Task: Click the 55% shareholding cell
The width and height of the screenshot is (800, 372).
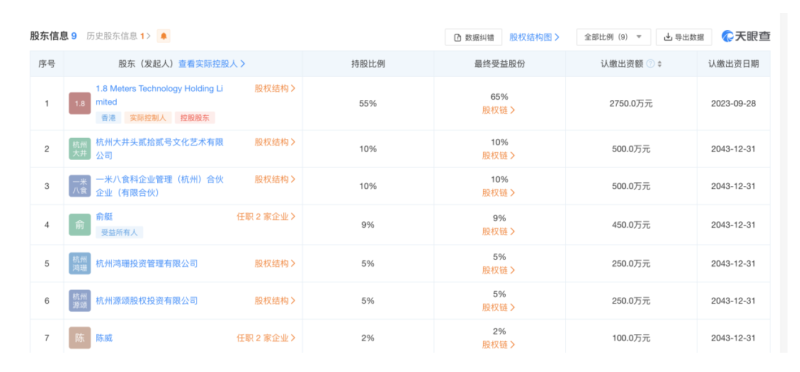Action: coord(368,104)
